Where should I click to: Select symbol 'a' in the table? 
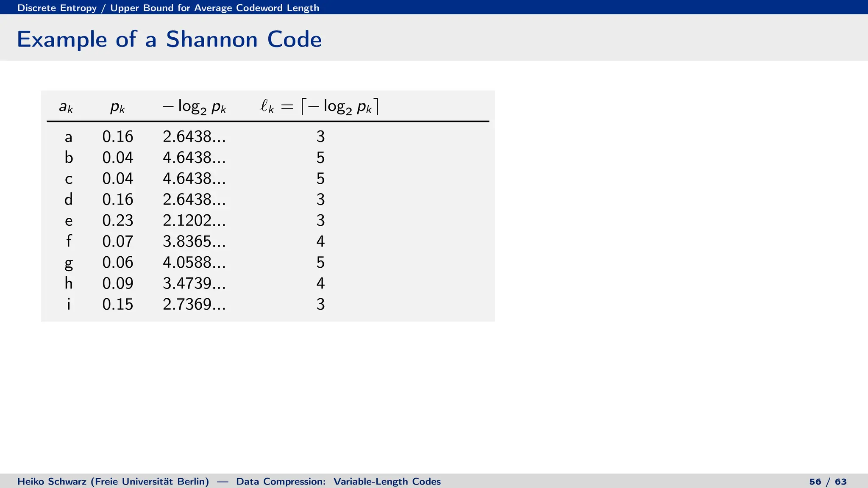(69, 137)
